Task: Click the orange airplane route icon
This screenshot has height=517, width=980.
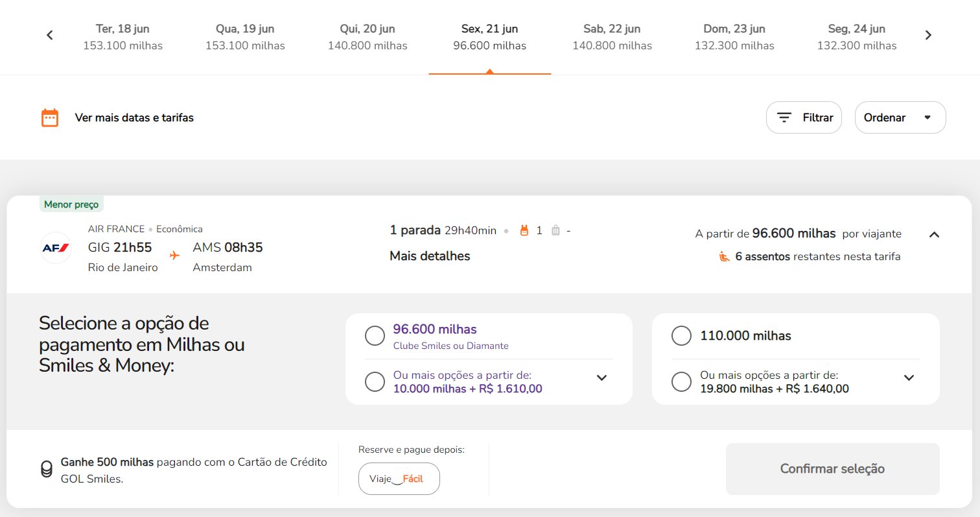Action: [174, 255]
